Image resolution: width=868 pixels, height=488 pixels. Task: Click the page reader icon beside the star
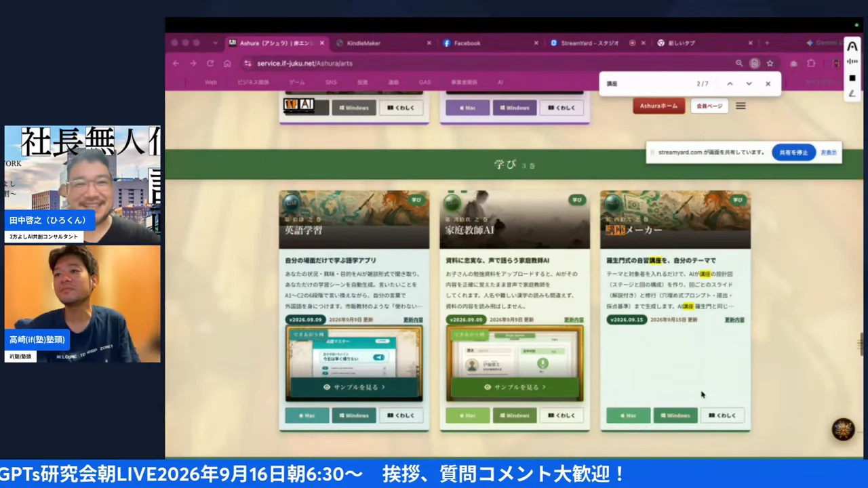[x=755, y=63]
